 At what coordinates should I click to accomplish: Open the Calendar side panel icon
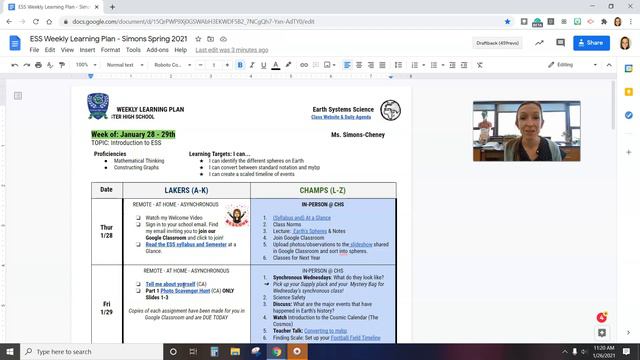[x=629, y=69]
